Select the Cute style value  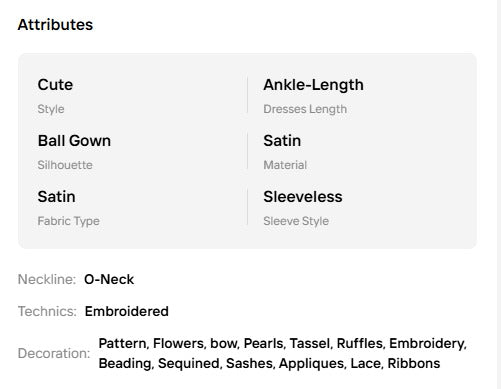[55, 85]
